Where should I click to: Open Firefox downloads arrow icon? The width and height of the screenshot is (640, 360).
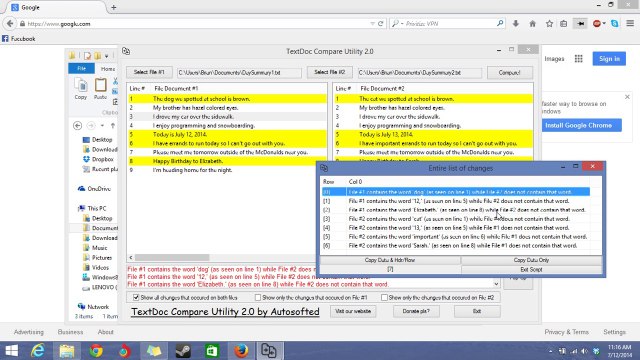tap(516, 24)
